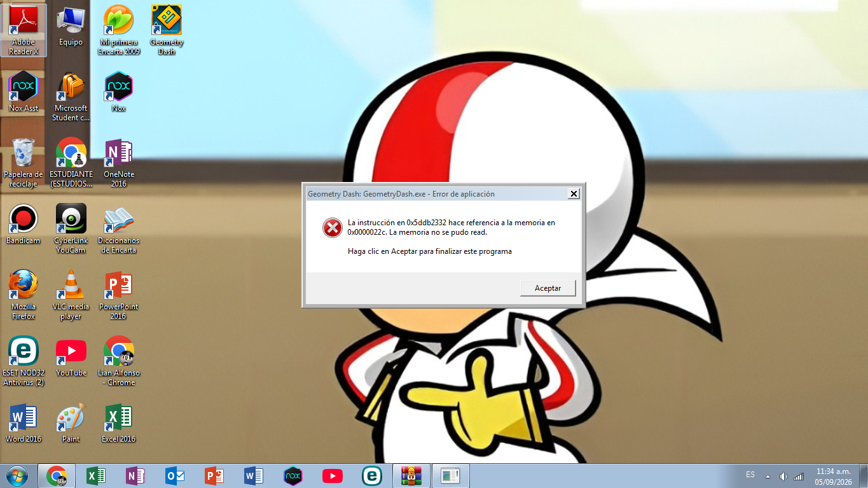
Task: Open Nox from the taskbar
Action: (x=293, y=476)
